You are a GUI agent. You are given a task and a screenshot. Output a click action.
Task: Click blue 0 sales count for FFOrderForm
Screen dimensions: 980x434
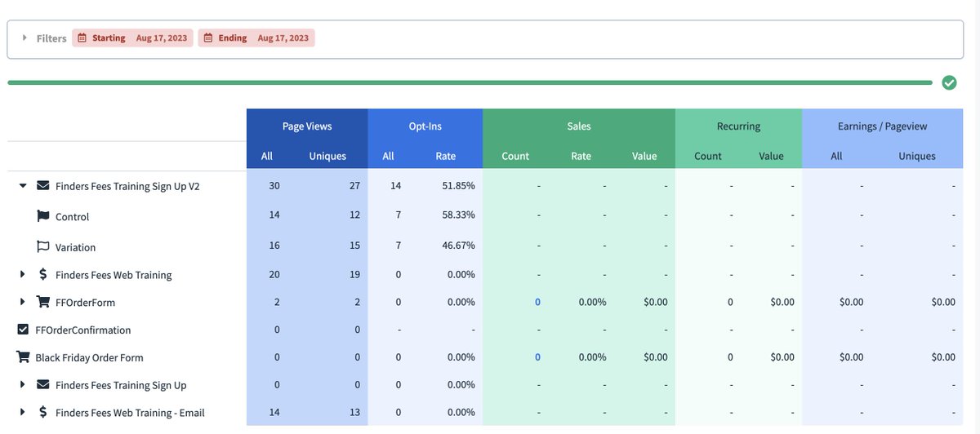click(538, 302)
